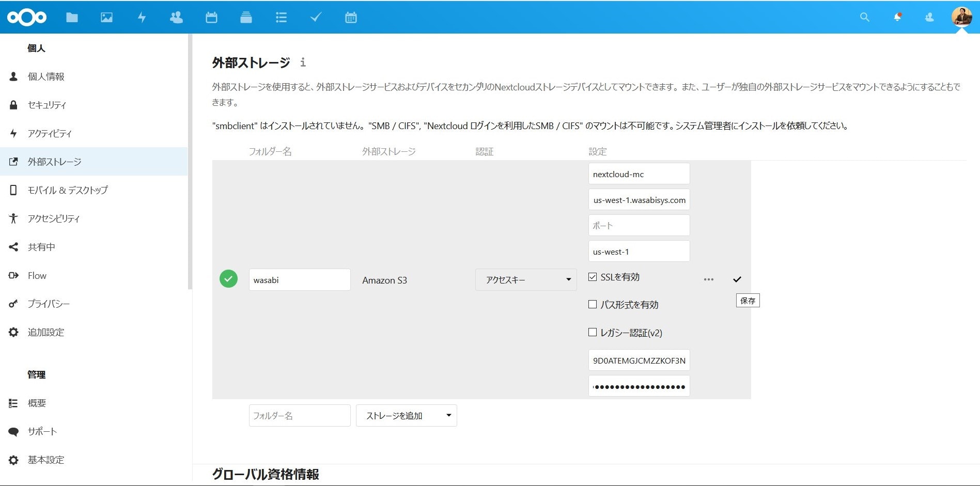Image resolution: width=980 pixels, height=486 pixels.
Task: Click the search magnifier icon
Action: pos(864,18)
